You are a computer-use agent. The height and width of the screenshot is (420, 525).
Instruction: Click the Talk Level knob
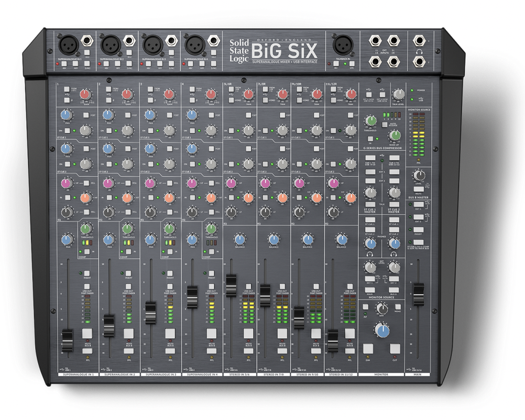pyautogui.click(x=398, y=95)
